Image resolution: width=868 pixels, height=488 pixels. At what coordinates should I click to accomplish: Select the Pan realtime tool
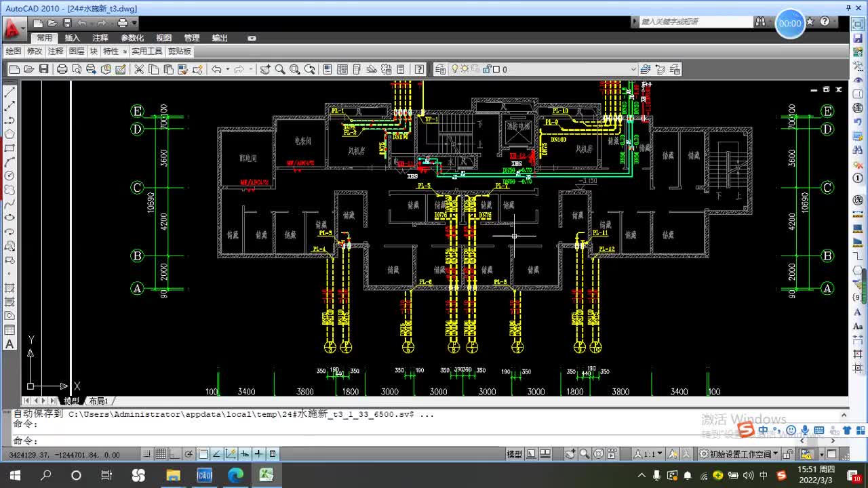click(265, 69)
